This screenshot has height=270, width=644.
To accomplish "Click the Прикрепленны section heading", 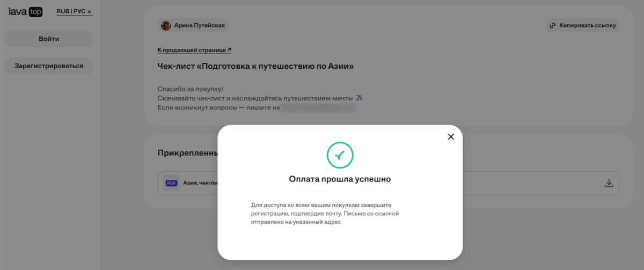I will pyautogui.click(x=187, y=152).
